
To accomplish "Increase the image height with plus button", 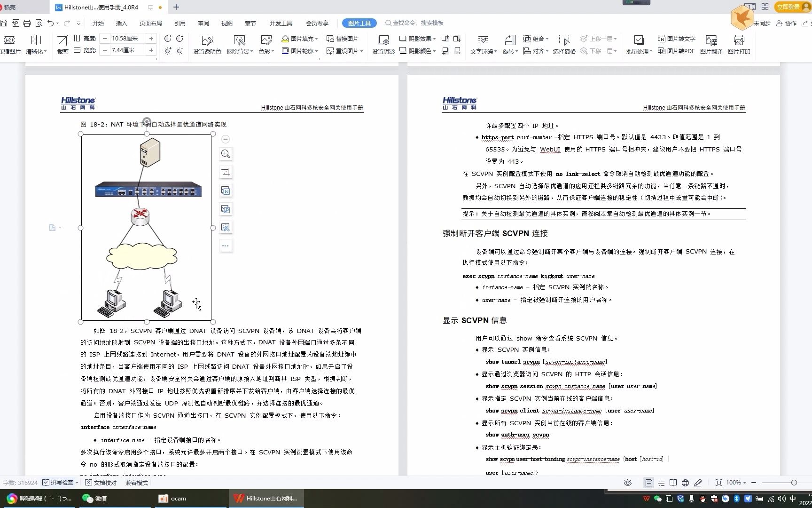I will point(151,39).
